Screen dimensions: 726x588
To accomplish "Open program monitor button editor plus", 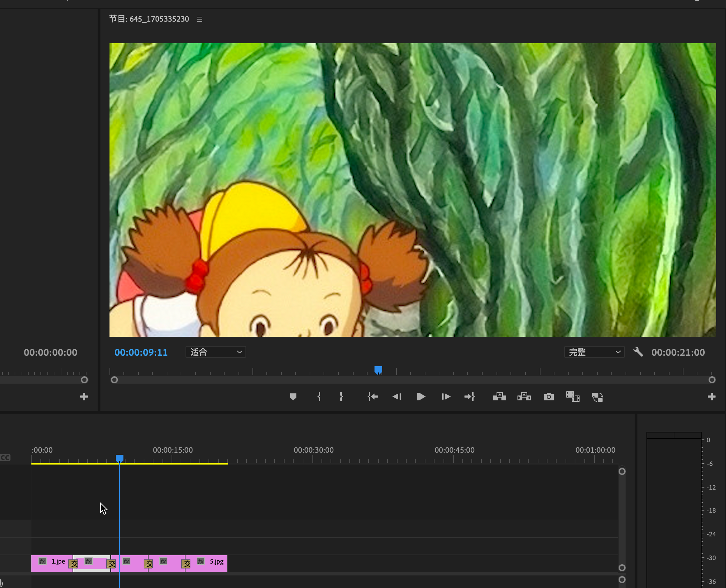I will coord(711,397).
